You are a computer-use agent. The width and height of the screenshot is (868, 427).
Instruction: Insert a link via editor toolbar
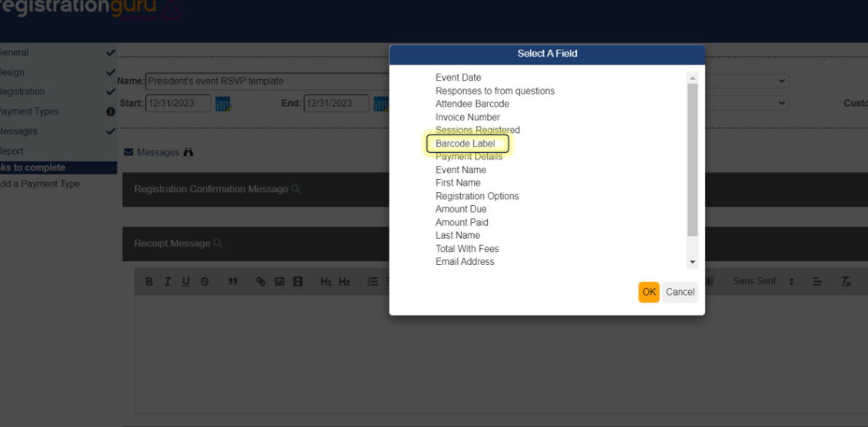click(260, 282)
